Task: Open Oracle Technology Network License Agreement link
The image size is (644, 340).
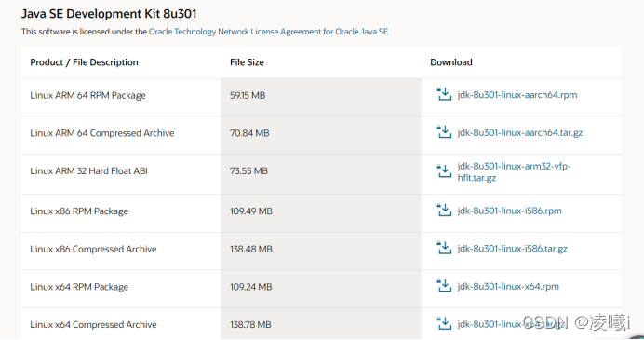Action: point(268,32)
